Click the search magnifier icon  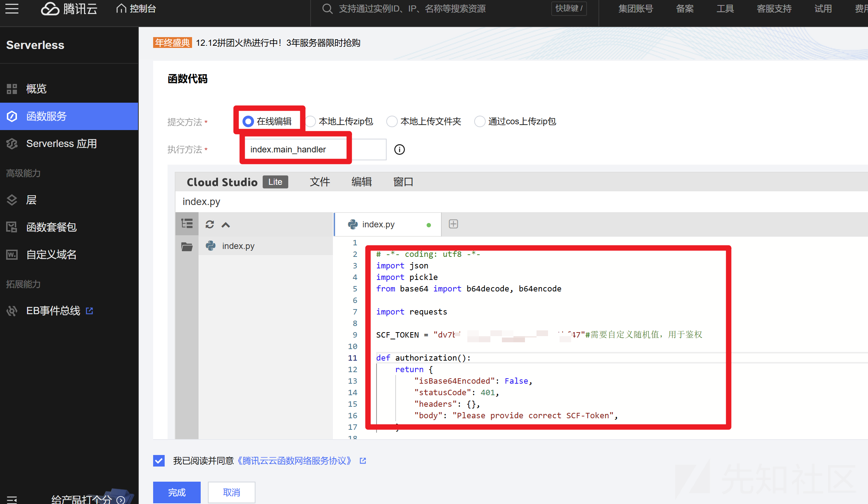point(327,9)
